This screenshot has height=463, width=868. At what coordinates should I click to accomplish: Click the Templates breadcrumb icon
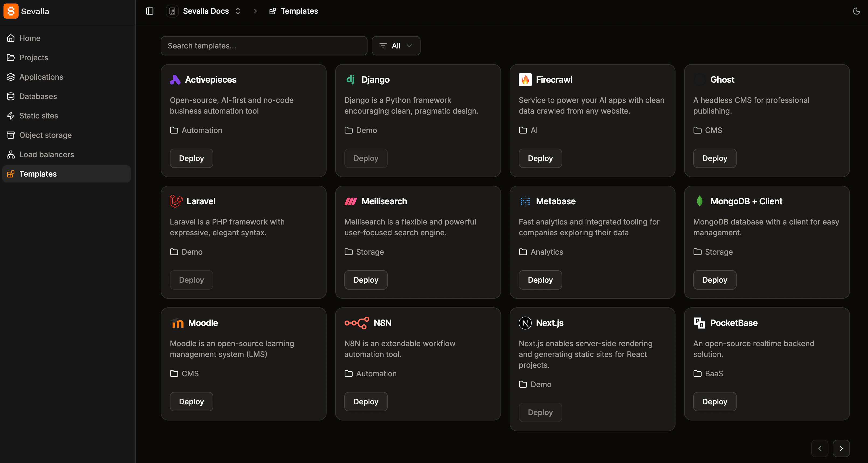272,11
